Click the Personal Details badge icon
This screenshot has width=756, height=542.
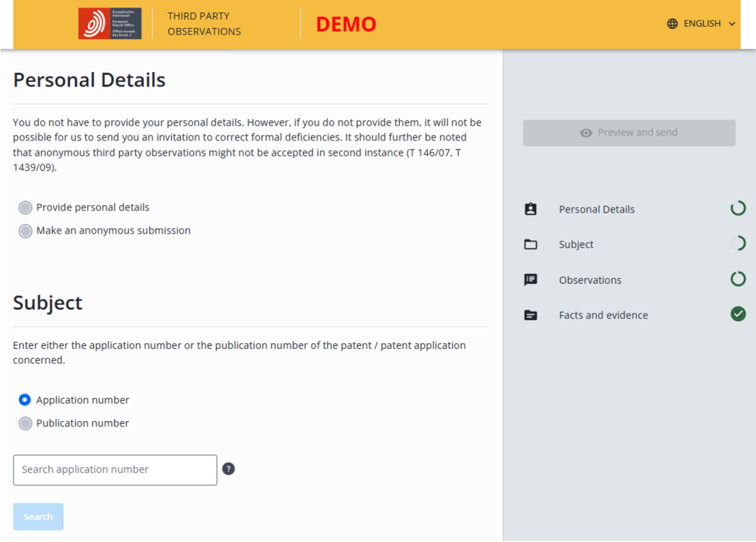[531, 209]
